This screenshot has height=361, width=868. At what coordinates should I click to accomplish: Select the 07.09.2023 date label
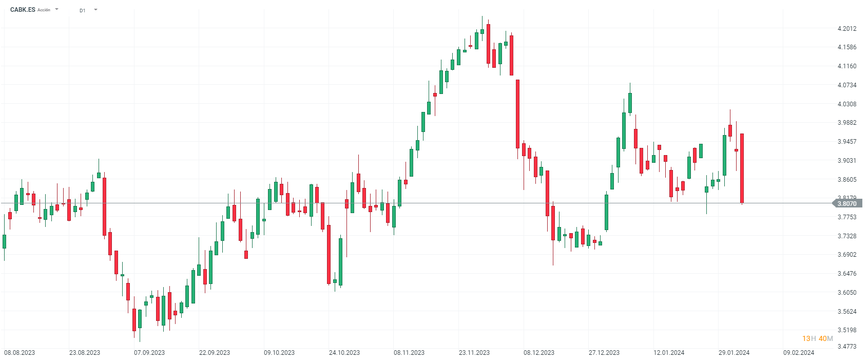click(x=149, y=353)
